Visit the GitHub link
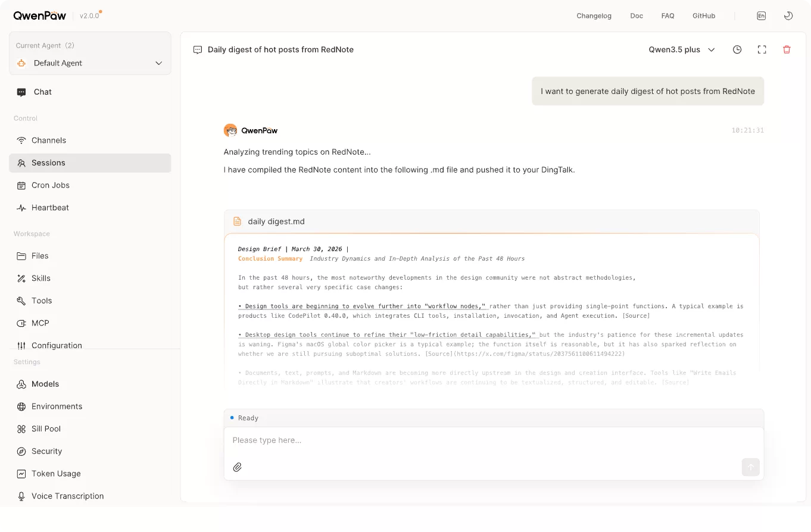811x532 pixels. [x=704, y=16]
